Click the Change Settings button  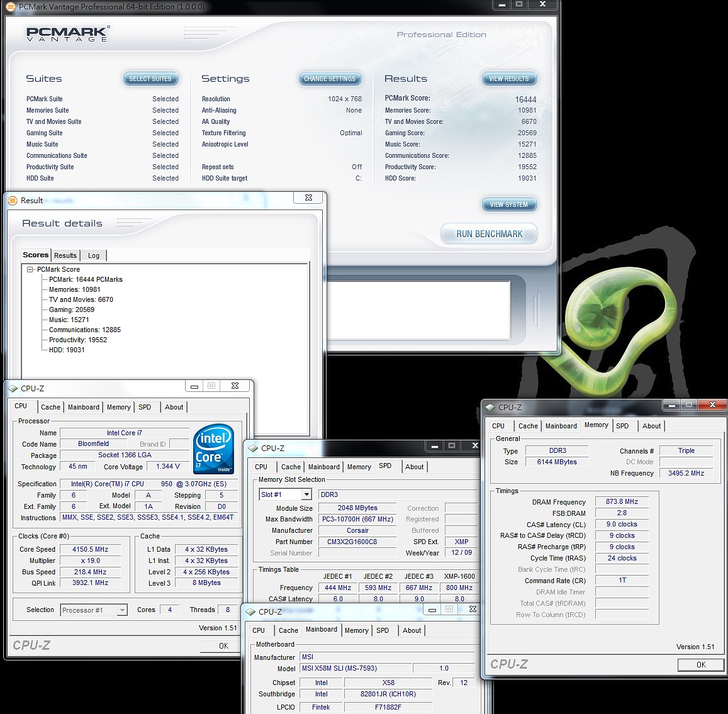[x=330, y=79]
